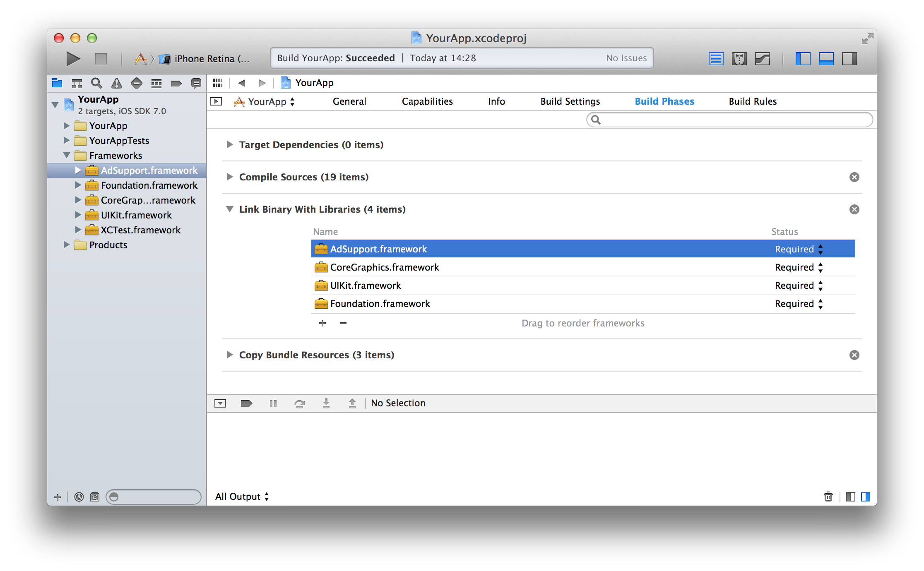
Task: Select Foundation.framework in the libraries list
Action: coord(583,303)
